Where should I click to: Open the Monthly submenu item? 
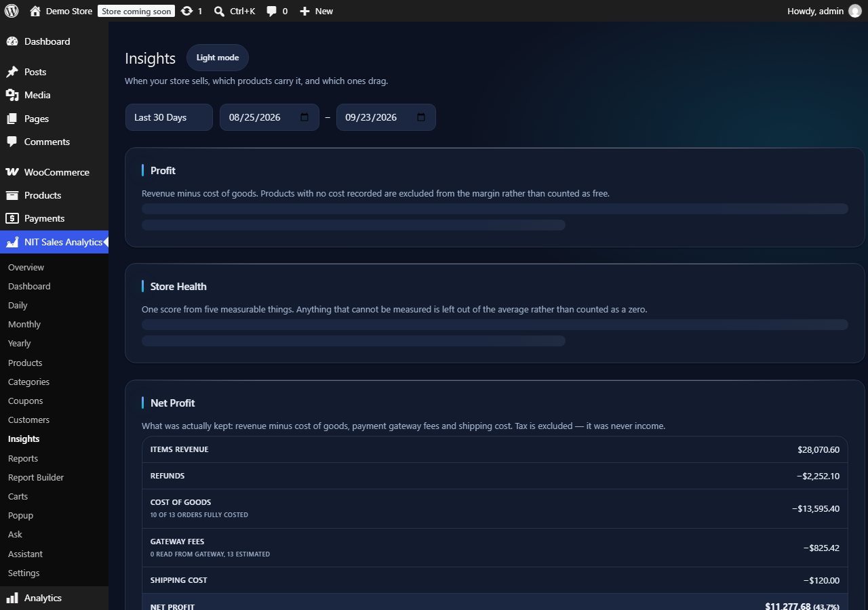[x=24, y=324]
